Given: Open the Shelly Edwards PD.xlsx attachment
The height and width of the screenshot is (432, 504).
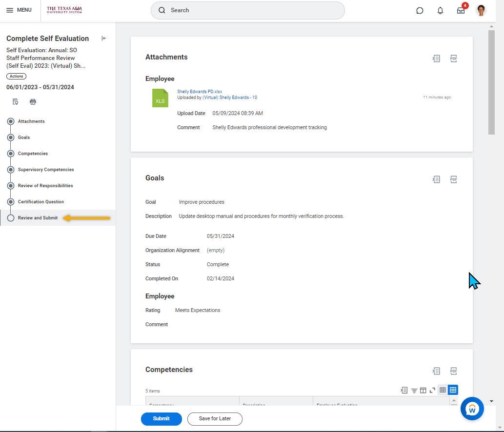Looking at the screenshot, I should tap(199, 92).
